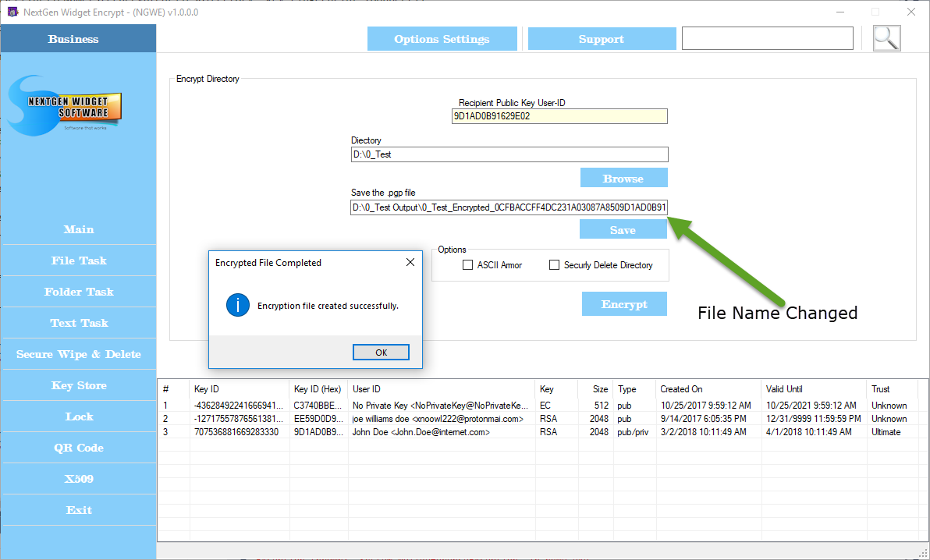Sort by Key ID column header

coord(240,389)
